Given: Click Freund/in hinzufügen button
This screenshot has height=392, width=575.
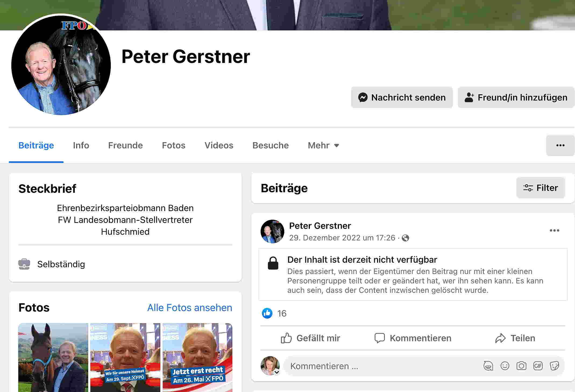Looking at the screenshot, I should (x=516, y=97).
